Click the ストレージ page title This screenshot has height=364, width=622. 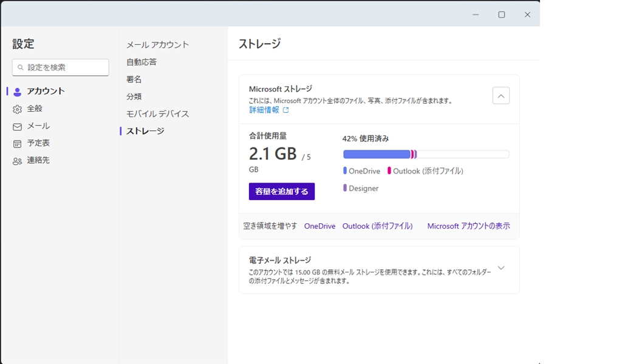(259, 44)
